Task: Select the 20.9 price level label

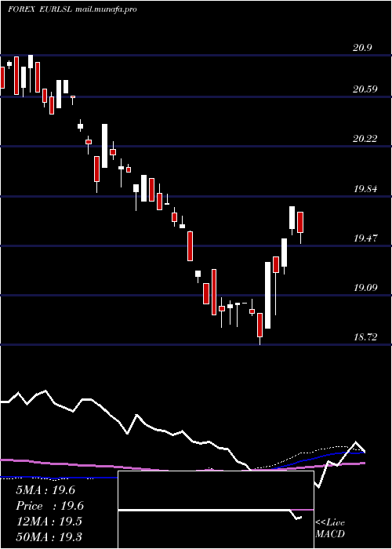Action: click(x=362, y=48)
